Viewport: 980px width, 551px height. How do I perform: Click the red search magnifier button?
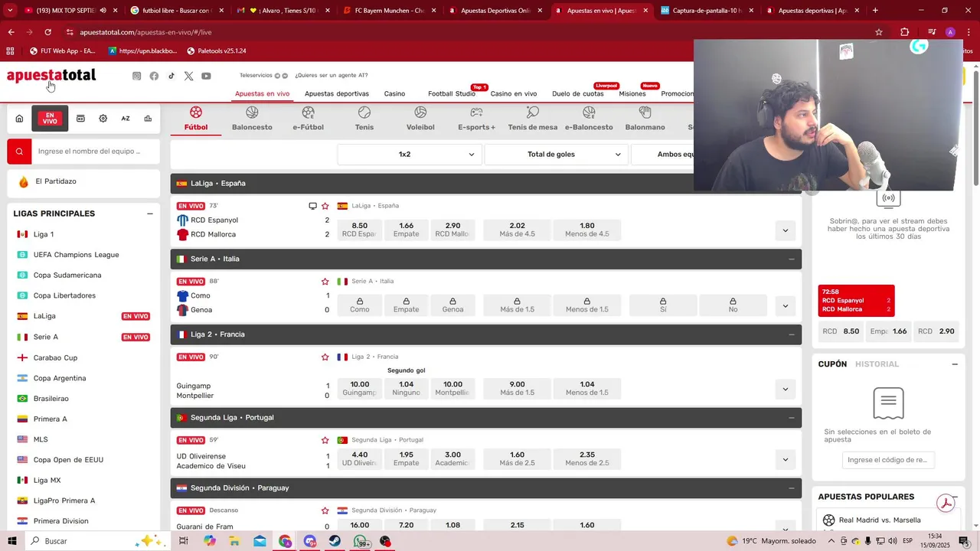tap(19, 152)
